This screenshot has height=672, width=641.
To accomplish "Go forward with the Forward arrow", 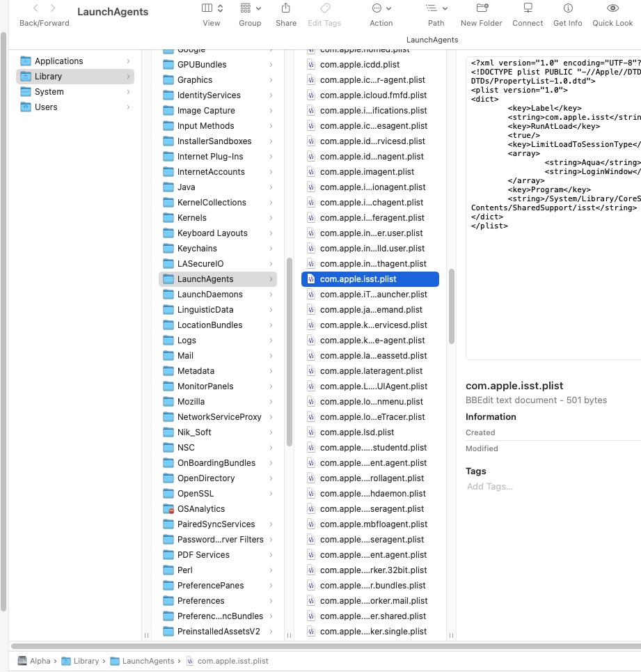I will point(53,8).
